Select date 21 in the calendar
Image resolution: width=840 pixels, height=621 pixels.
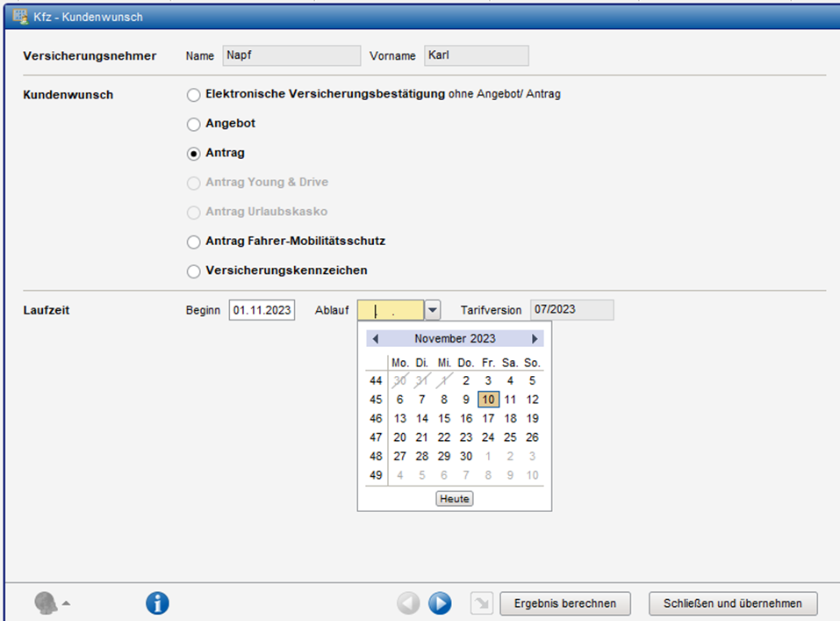pos(422,437)
